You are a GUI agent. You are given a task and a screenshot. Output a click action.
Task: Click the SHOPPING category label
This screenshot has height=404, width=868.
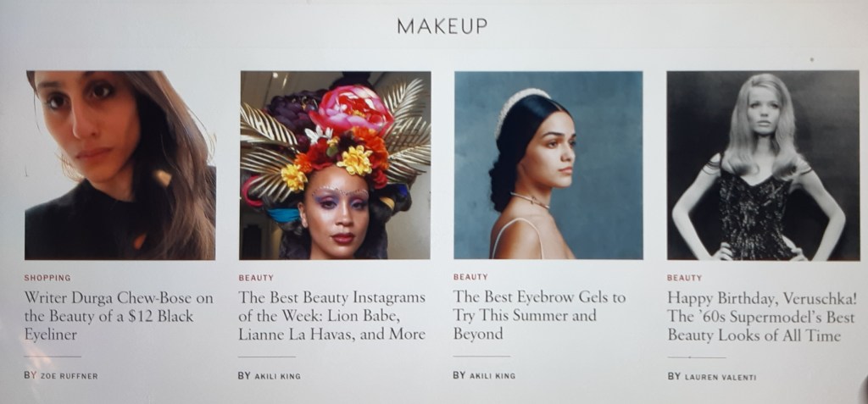click(47, 278)
